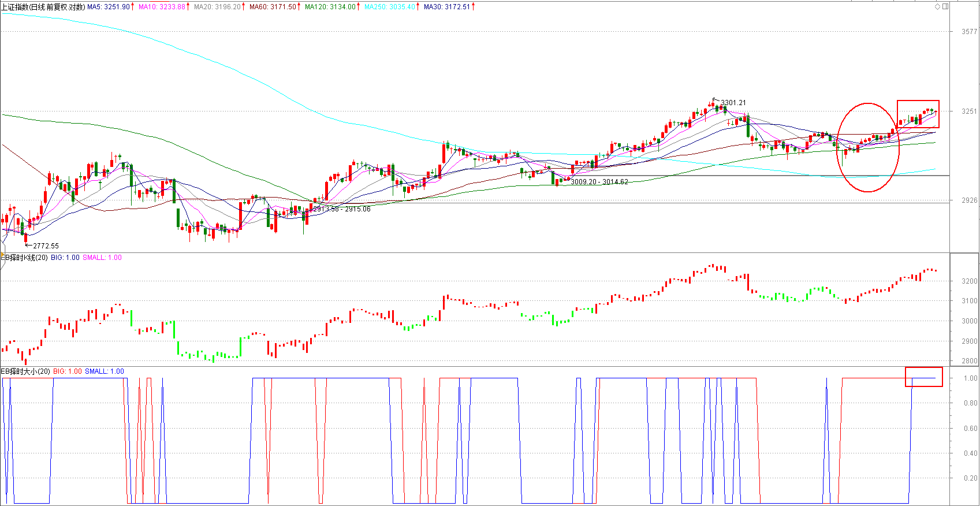Click the 3251 value on the price axis
The width and height of the screenshot is (980, 506).
click(969, 111)
